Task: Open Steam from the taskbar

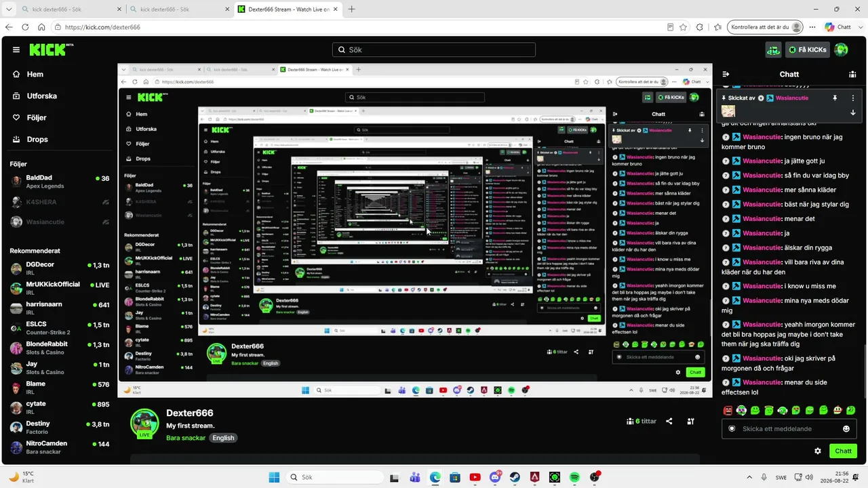Action: click(515, 477)
